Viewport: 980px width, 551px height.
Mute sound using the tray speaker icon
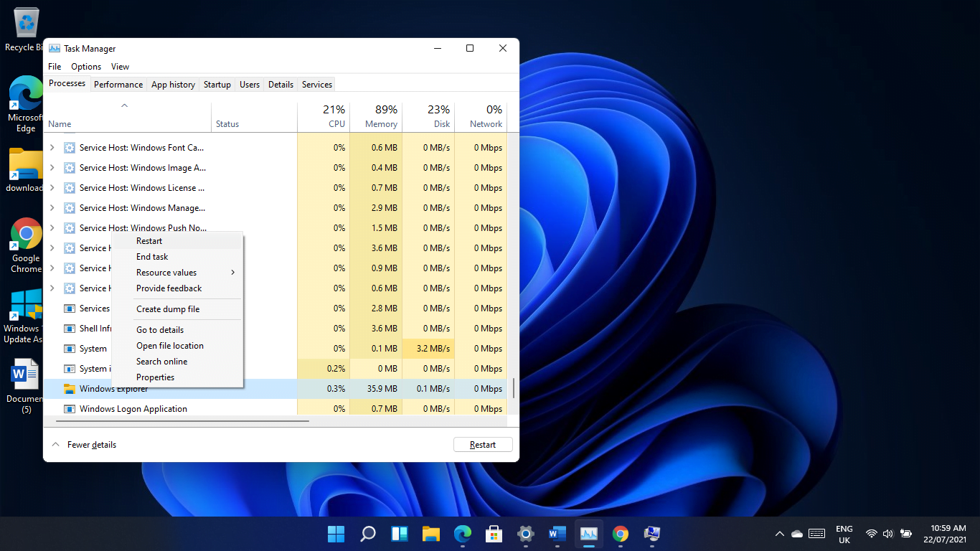887,534
